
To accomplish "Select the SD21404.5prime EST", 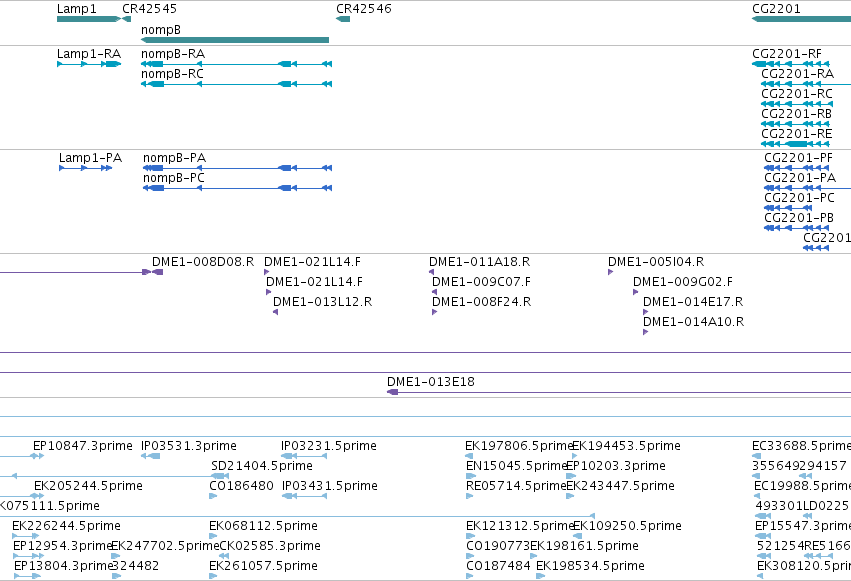I will pos(262,466).
